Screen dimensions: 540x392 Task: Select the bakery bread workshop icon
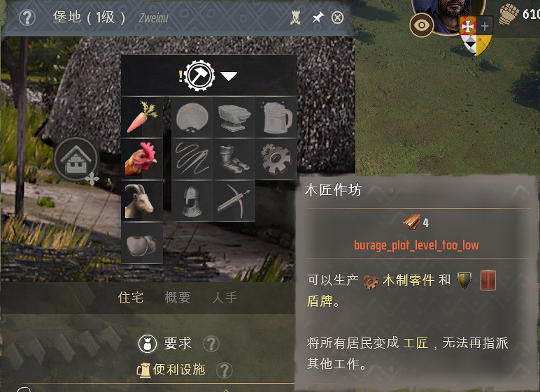[x=192, y=117]
